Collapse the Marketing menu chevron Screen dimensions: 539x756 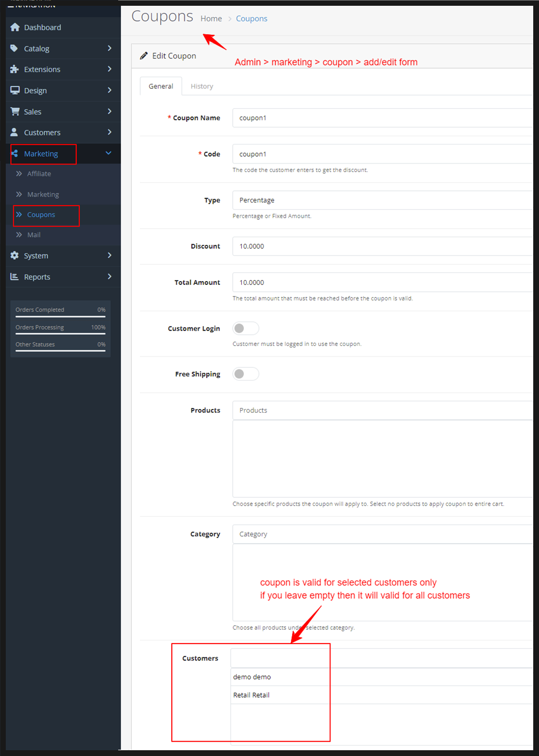click(109, 153)
